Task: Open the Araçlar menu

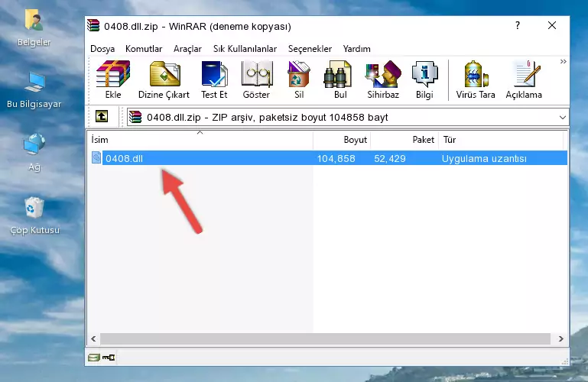Action: click(187, 49)
